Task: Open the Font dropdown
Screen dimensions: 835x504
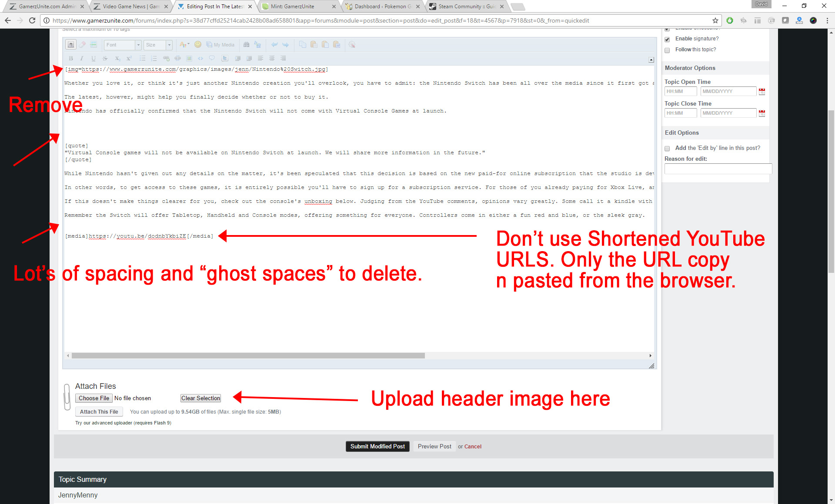Action: [x=123, y=45]
